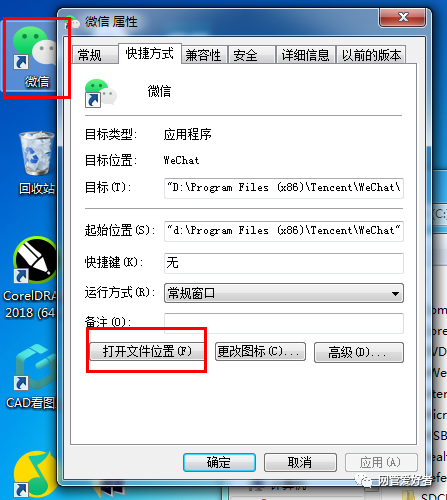Click the small WeChat icon in title bar
Image resolution: width=447 pixels, height=500 pixels.
(73, 23)
